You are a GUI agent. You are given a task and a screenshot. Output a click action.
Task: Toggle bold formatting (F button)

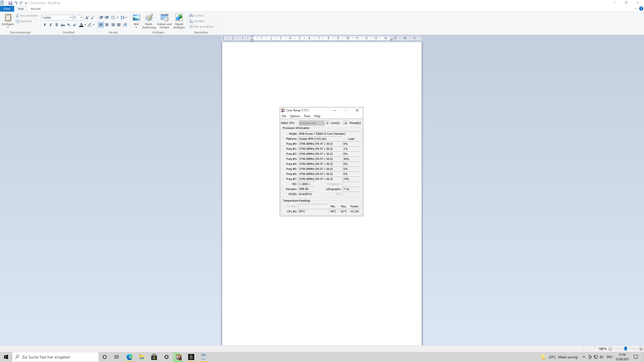coord(45,25)
